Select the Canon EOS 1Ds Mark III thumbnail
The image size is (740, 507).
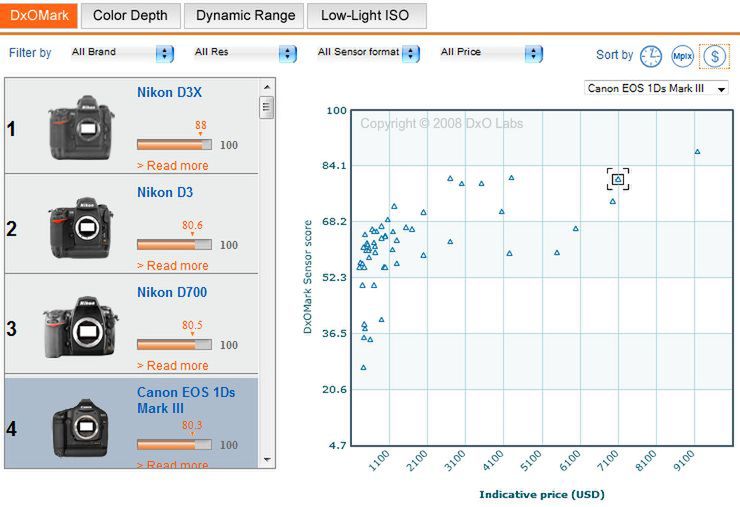coord(80,428)
